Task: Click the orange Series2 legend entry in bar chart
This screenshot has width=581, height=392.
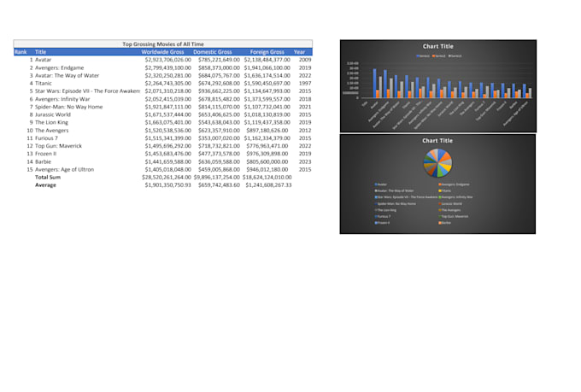Action: [439, 56]
